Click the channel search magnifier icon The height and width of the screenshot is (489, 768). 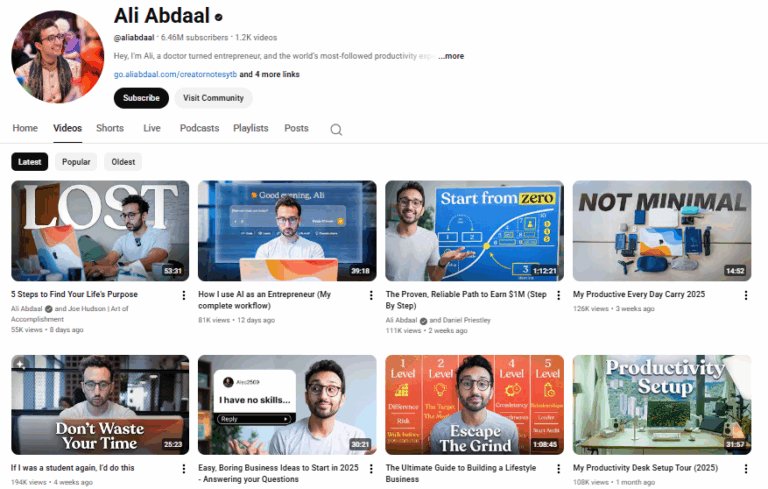(336, 129)
